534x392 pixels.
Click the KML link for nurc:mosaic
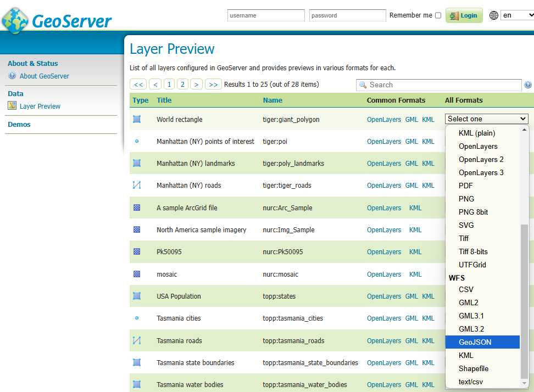click(x=415, y=274)
